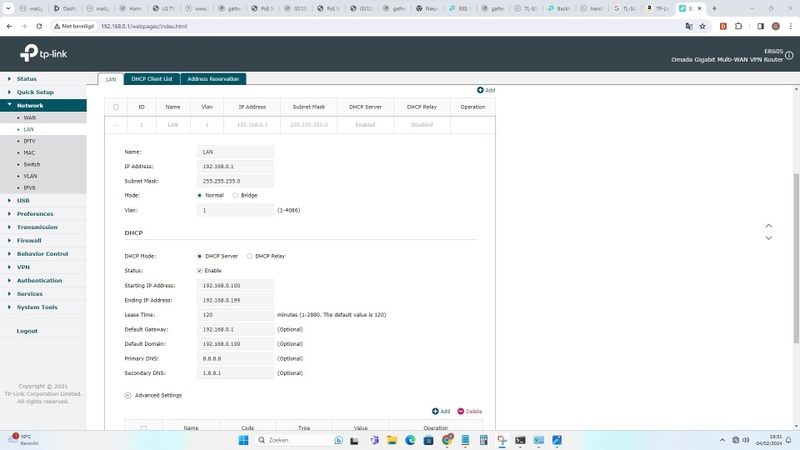Delete the selected DHCP option entry
The image size is (800, 450).
click(x=469, y=411)
